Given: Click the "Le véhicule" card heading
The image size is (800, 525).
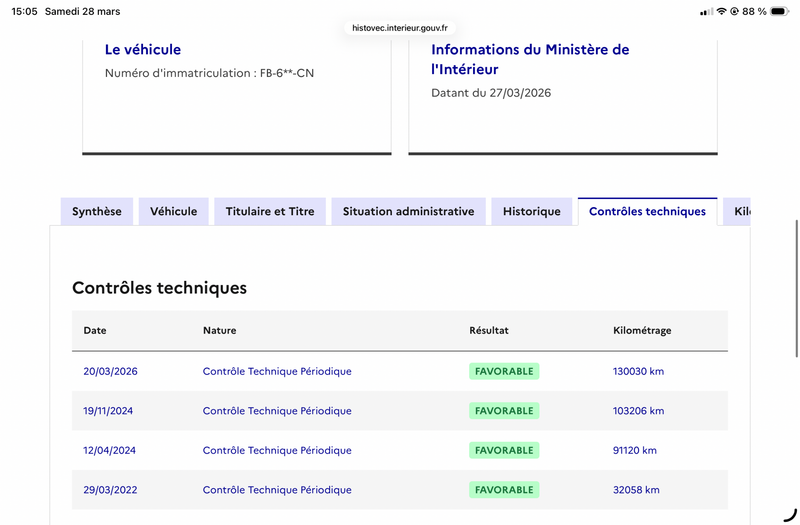Looking at the screenshot, I should click(x=143, y=49).
